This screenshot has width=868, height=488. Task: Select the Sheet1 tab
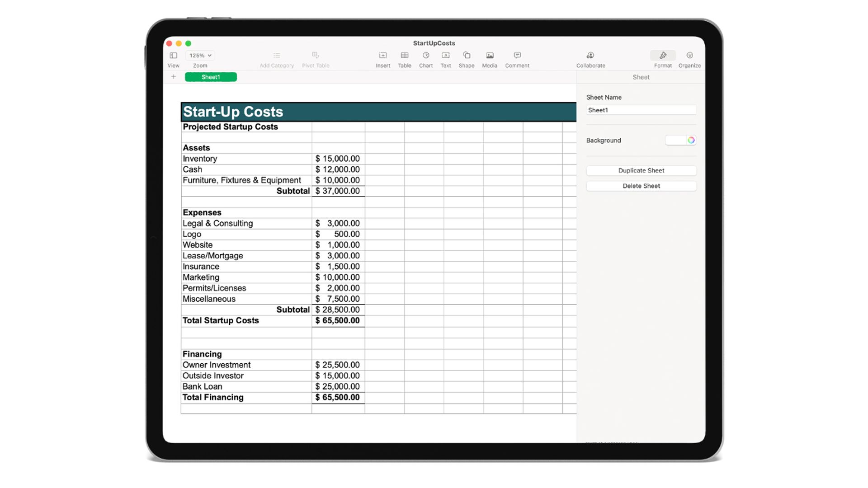click(211, 77)
